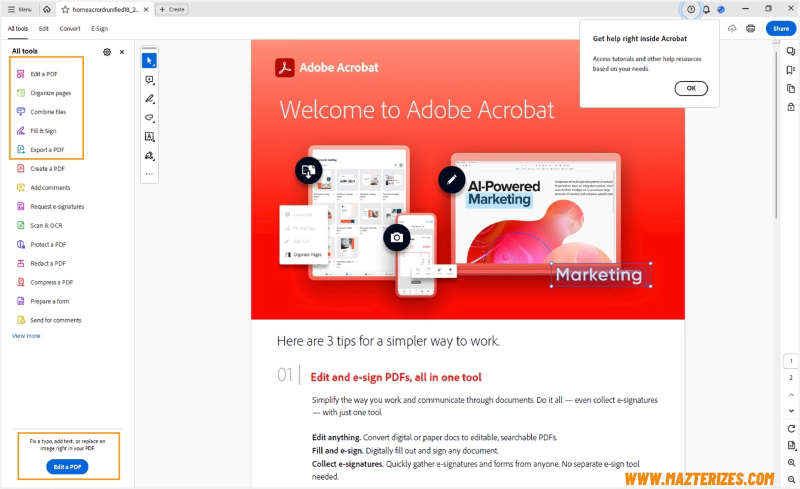This screenshot has width=800, height=489.
Task: Select Scan & OCR tool
Action: click(x=46, y=225)
